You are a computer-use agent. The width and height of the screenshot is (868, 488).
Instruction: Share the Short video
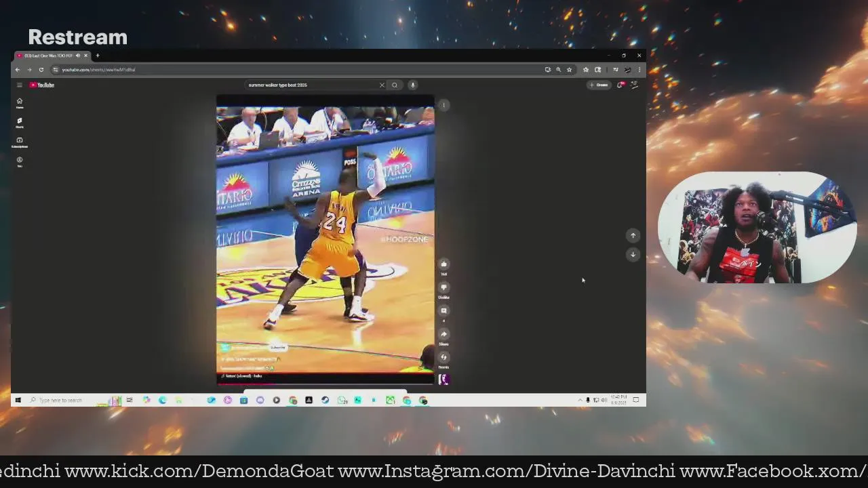pos(444,334)
